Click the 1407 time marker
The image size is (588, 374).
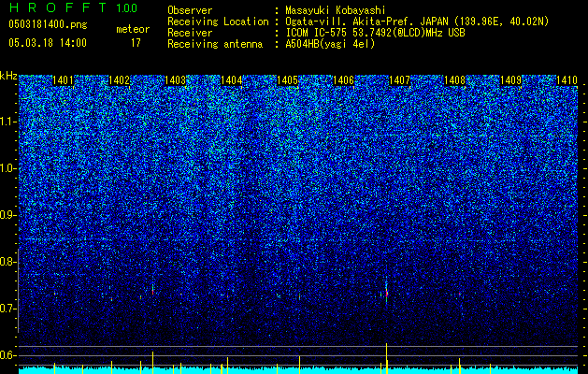400,80
